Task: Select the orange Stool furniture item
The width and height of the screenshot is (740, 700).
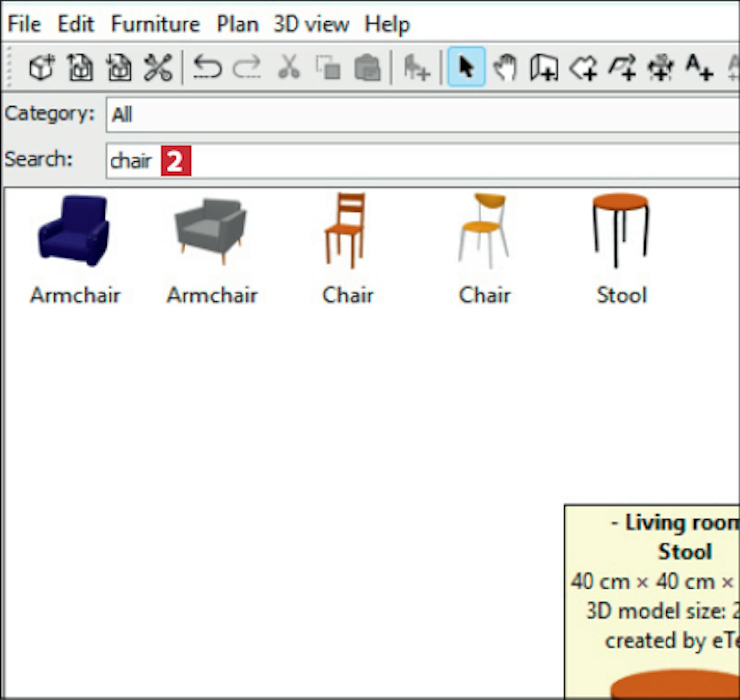Action: tap(621, 232)
